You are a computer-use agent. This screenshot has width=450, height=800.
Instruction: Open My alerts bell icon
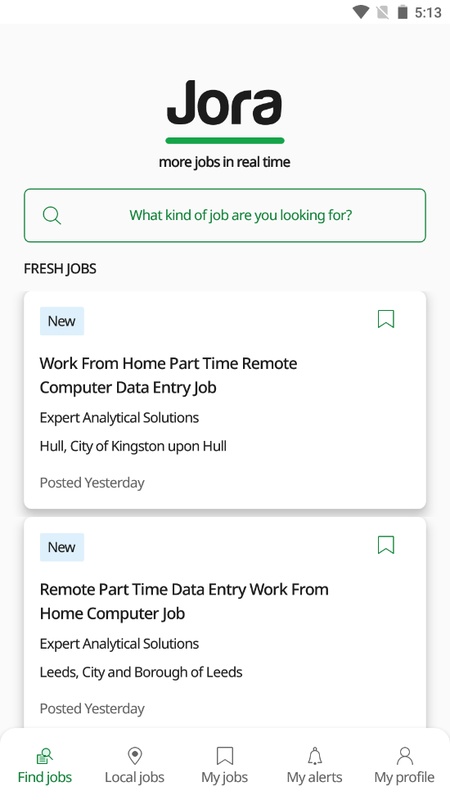[x=315, y=756]
